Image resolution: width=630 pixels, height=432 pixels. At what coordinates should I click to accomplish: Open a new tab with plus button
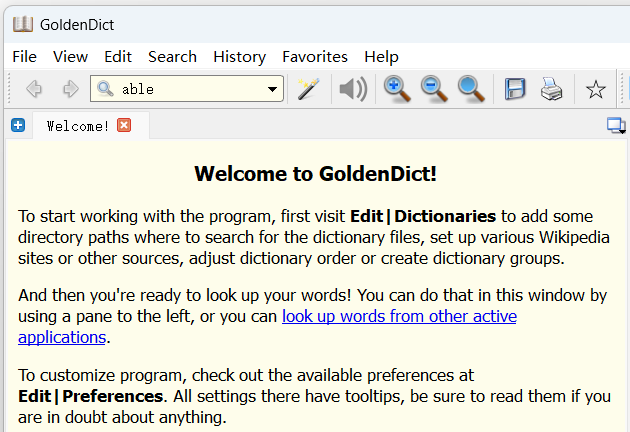click(x=18, y=125)
